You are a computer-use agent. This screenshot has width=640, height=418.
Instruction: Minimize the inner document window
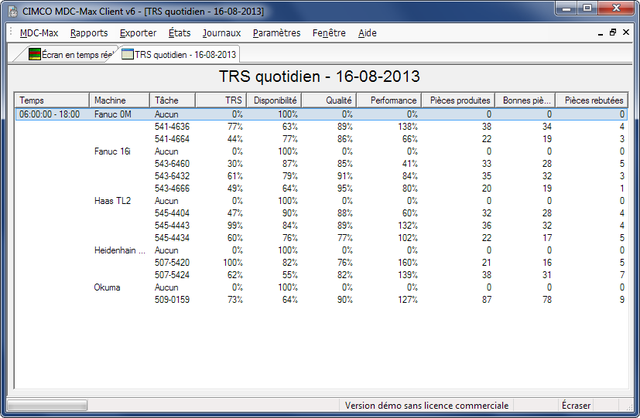pos(600,33)
